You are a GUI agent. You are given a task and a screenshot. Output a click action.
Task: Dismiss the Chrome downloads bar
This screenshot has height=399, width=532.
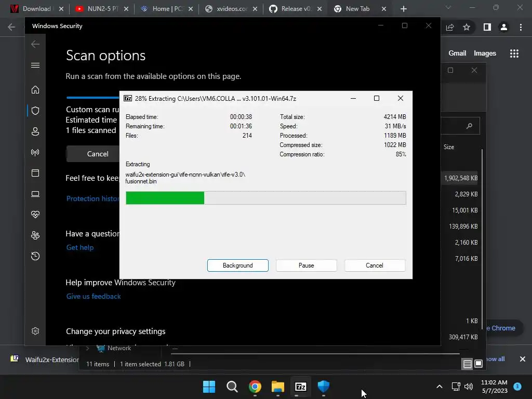[523, 359]
